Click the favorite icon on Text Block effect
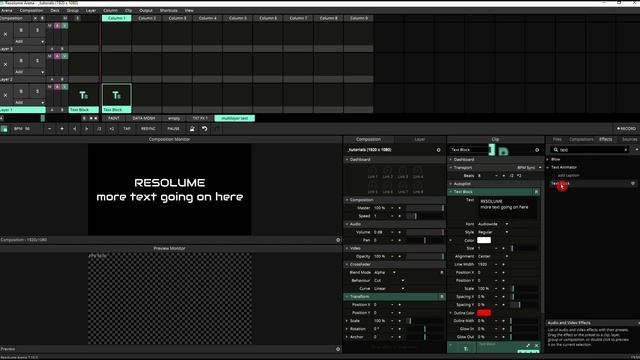This screenshot has width=640, height=360. tap(633, 184)
